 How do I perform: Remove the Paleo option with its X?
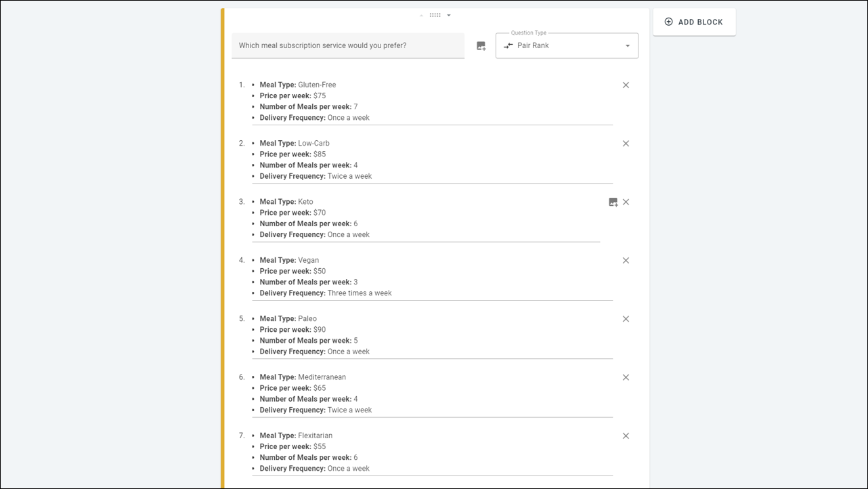626,319
